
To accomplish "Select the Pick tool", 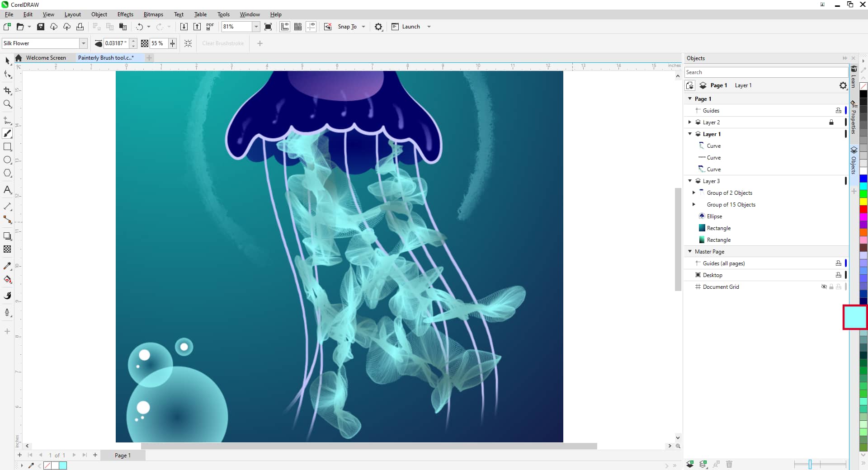I will click(7, 61).
